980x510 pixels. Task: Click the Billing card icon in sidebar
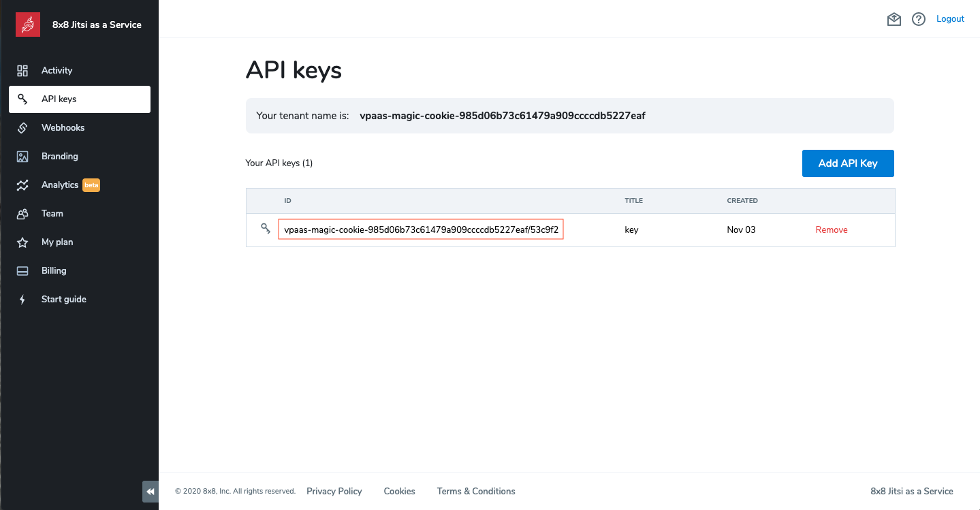tap(22, 271)
